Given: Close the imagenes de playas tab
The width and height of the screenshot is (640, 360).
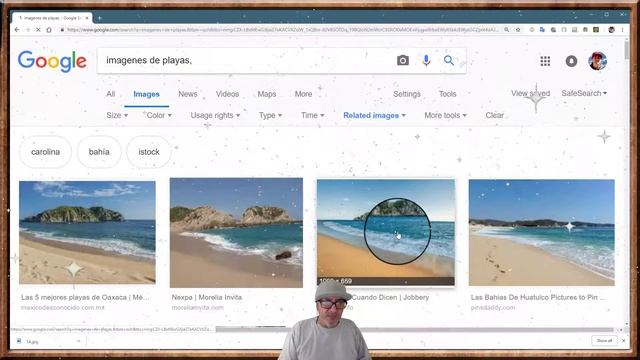Looking at the screenshot, I should point(87,18).
